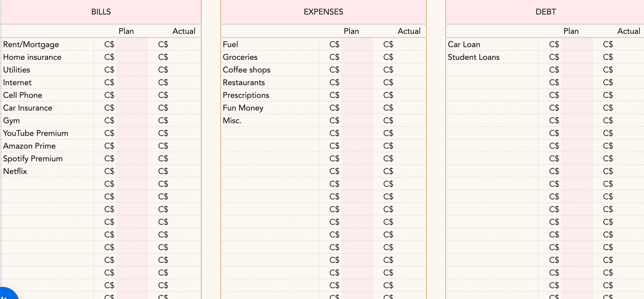This screenshot has width=644, height=299.
Task: Select the Plan column header under EXPENSES
Action: coord(351,31)
